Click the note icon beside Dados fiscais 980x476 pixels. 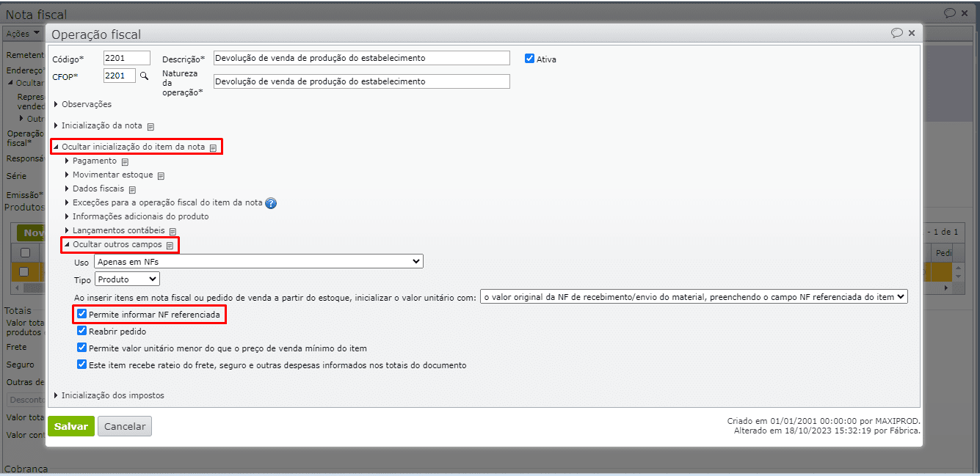[x=132, y=189]
